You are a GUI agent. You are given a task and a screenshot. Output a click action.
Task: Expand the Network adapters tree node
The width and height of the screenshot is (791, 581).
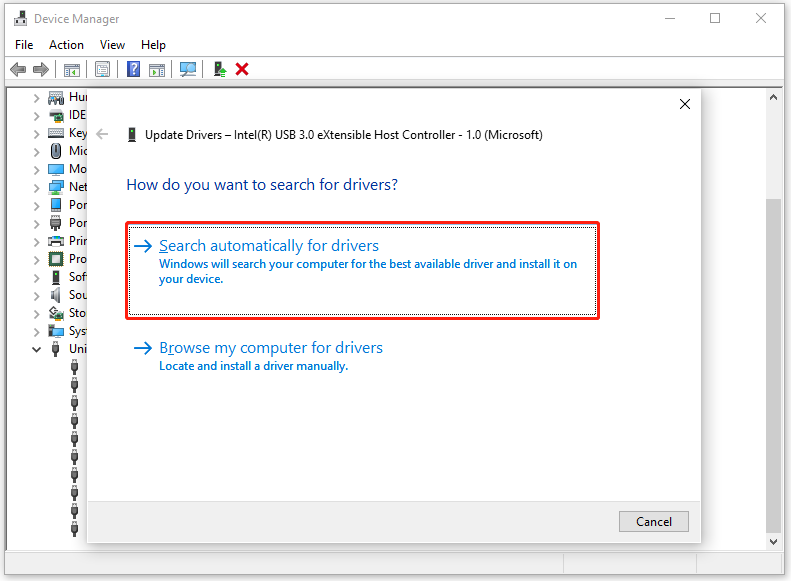[x=36, y=188]
